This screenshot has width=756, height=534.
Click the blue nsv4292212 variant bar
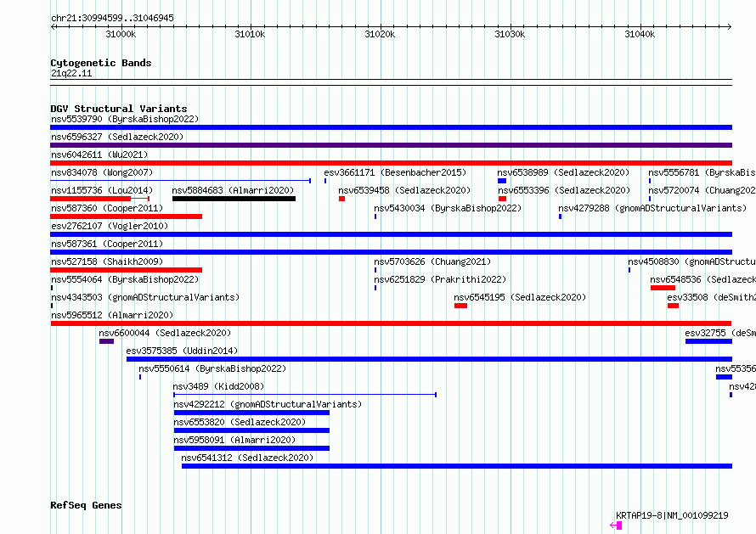251,413
